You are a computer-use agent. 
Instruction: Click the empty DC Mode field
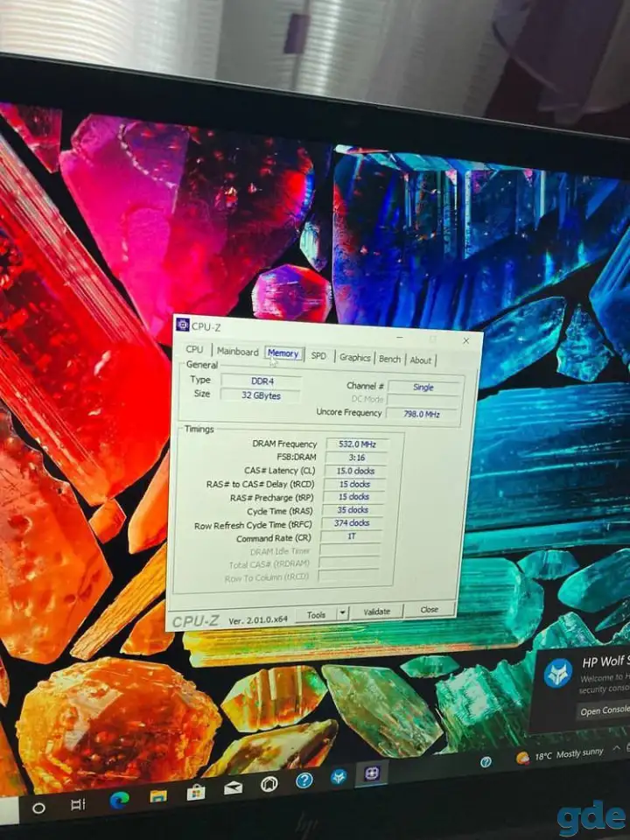[423, 400]
